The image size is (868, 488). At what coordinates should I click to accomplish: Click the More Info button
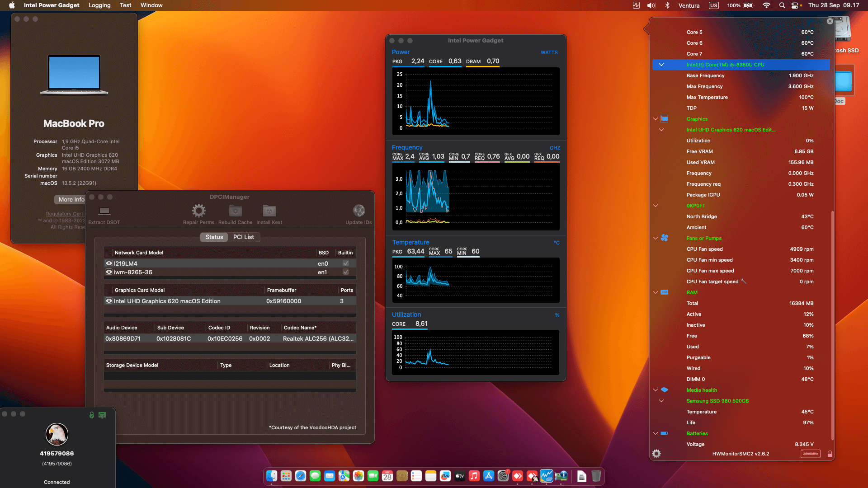click(71, 199)
